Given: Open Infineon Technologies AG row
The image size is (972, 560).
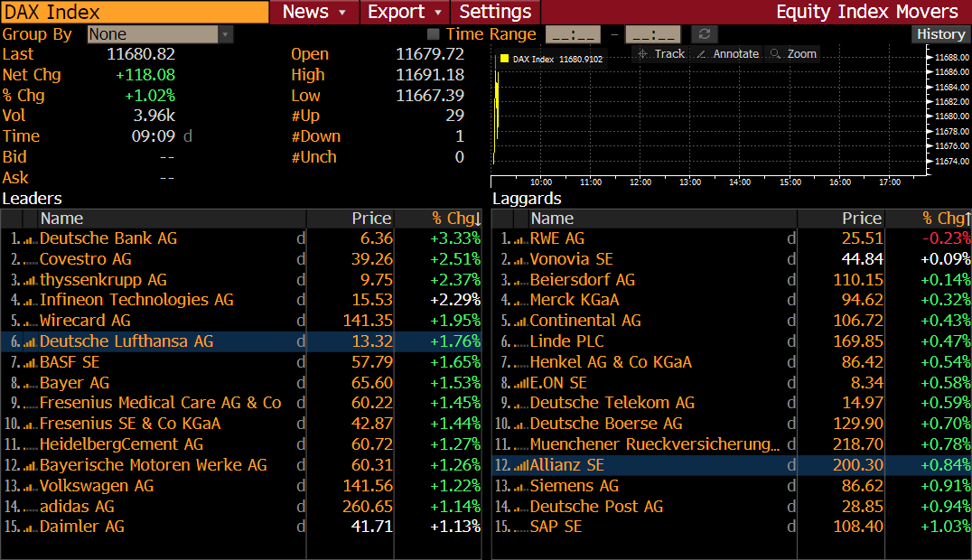Looking at the screenshot, I should point(240,300).
